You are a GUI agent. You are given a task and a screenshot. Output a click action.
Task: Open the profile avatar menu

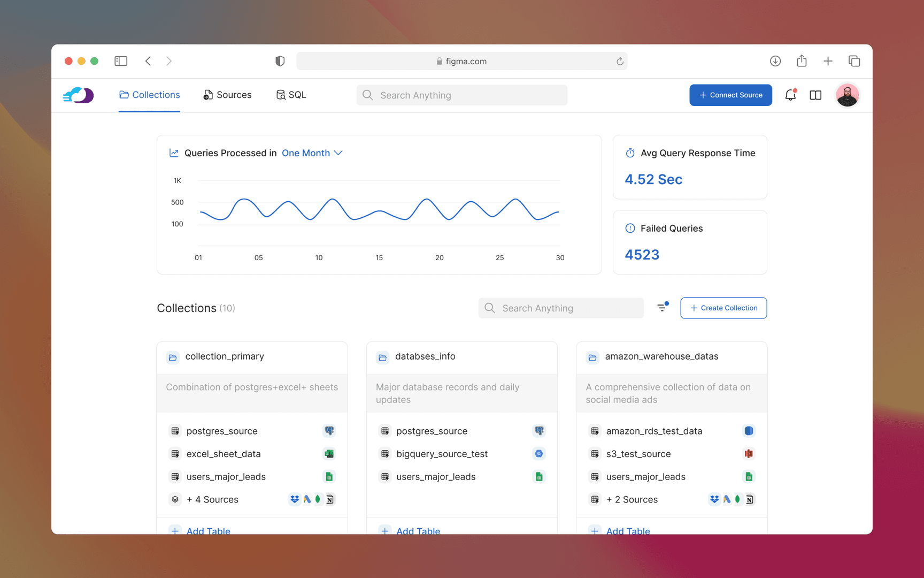tap(848, 95)
